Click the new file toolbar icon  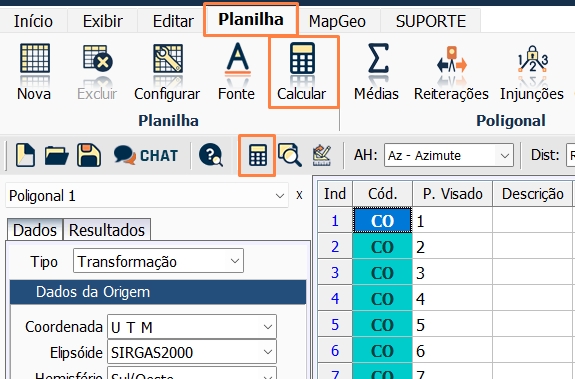point(25,155)
